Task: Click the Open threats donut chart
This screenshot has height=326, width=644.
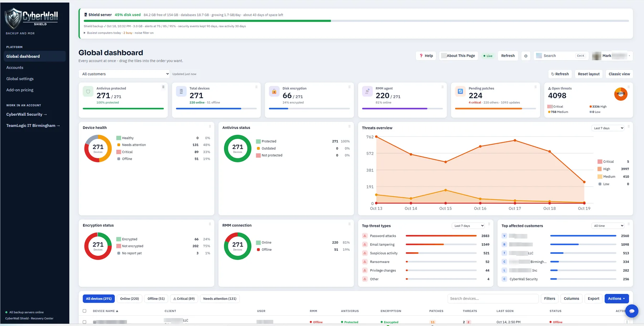Action: (621, 94)
